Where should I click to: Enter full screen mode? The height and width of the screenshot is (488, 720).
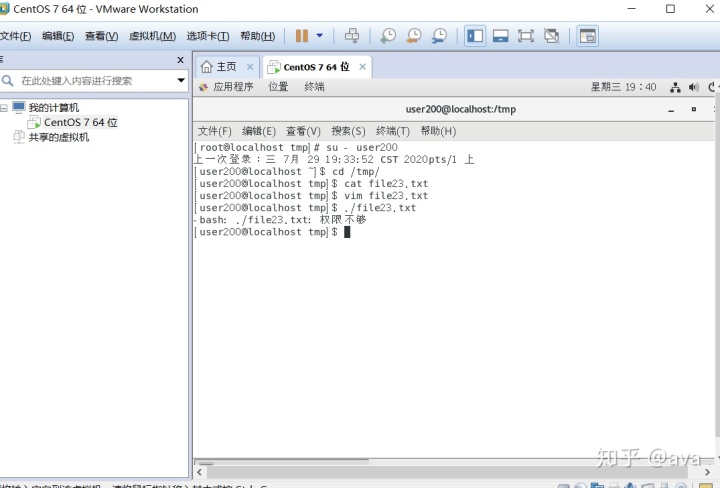526,36
